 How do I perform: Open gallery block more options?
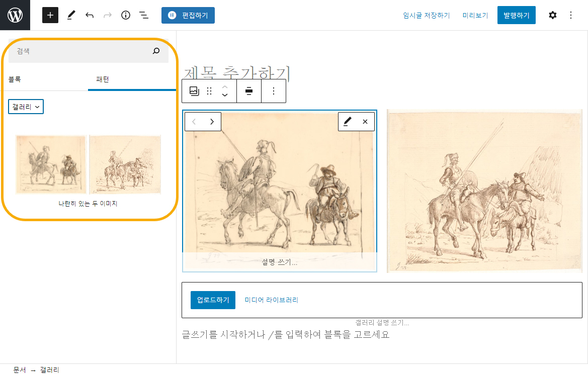coord(273,91)
